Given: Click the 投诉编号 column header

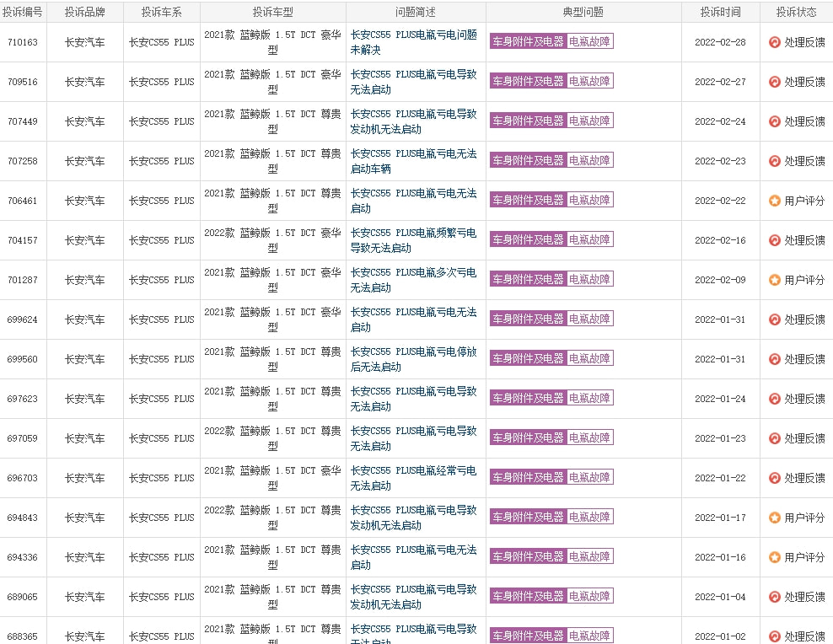Looking at the screenshot, I should (x=23, y=12).
